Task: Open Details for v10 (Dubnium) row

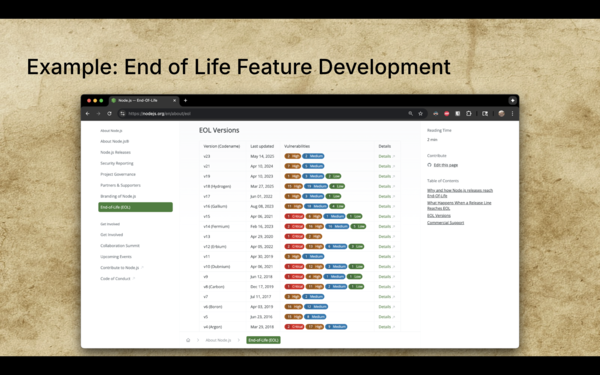Action: [386, 266]
